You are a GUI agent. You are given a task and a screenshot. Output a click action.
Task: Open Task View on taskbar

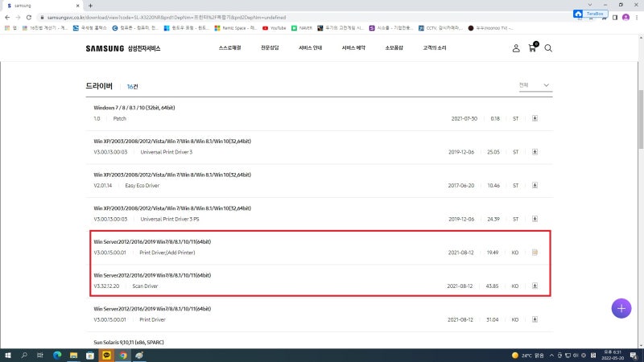pyautogui.click(x=39, y=356)
